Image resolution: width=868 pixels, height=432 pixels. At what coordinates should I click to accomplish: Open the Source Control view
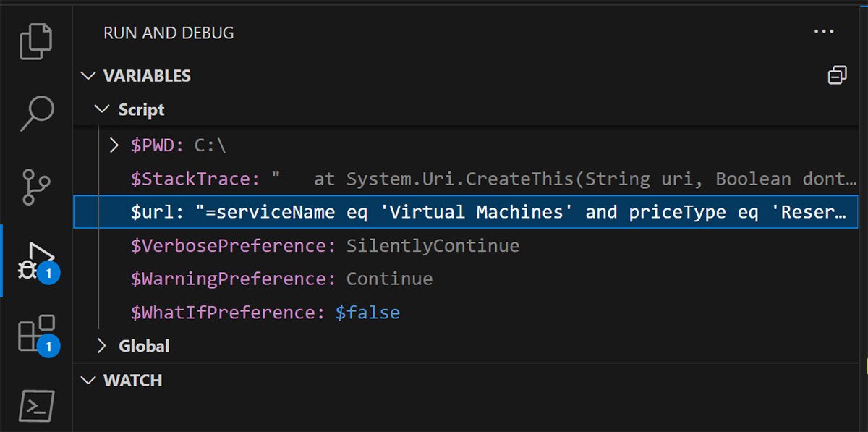(x=36, y=187)
